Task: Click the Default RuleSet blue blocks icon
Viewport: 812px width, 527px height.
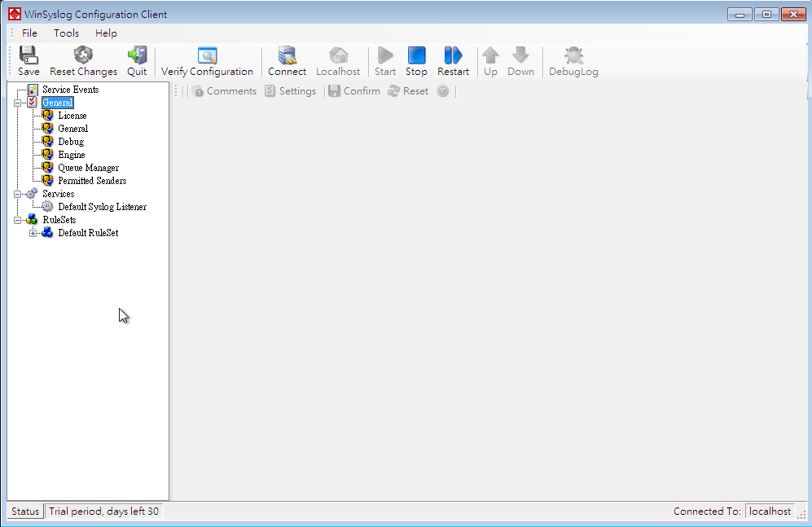Action: pyautogui.click(x=47, y=232)
